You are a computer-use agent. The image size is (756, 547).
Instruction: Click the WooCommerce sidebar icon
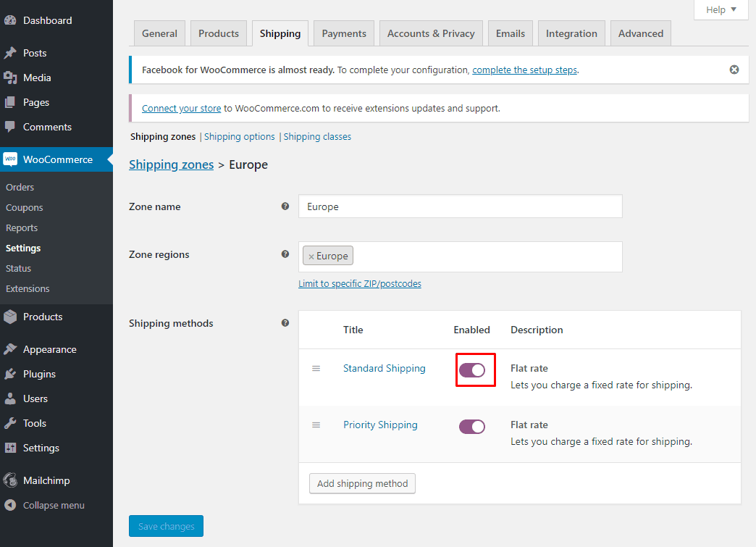12,159
